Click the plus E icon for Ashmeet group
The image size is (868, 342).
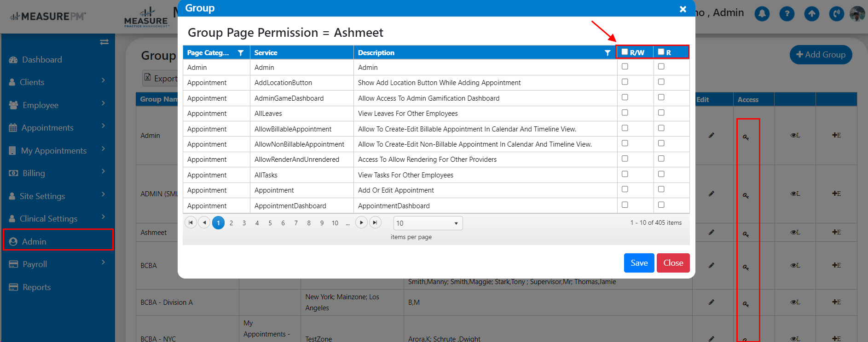(836, 232)
